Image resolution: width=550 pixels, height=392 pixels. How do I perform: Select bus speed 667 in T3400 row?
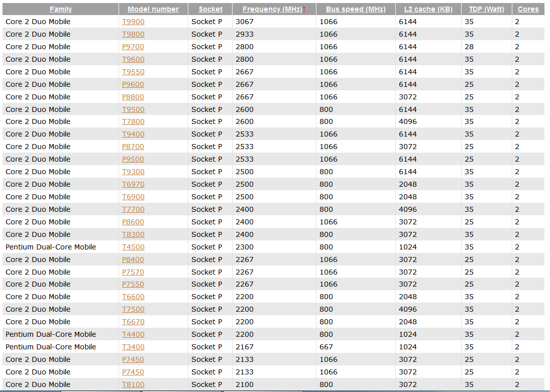(326, 347)
